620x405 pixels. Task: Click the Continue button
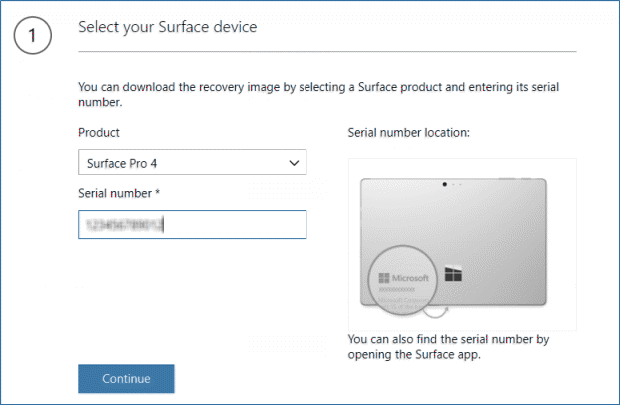(x=126, y=379)
